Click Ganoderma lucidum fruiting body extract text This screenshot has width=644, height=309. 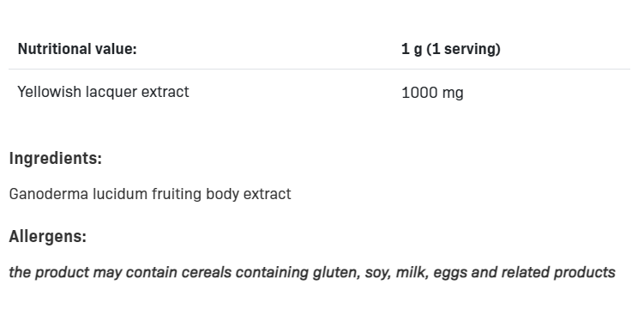pos(150,194)
